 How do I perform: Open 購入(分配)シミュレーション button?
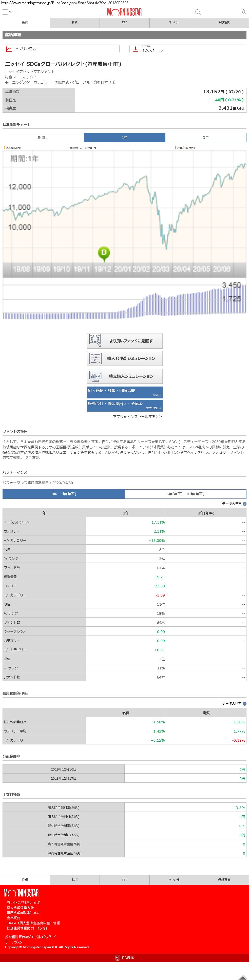(x=125, y=358)
